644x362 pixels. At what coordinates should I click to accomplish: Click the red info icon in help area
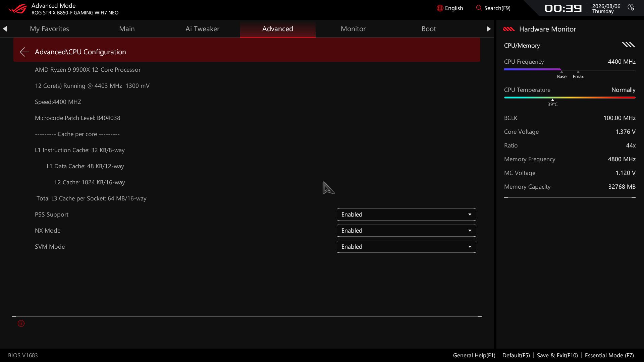click(21, 323)
